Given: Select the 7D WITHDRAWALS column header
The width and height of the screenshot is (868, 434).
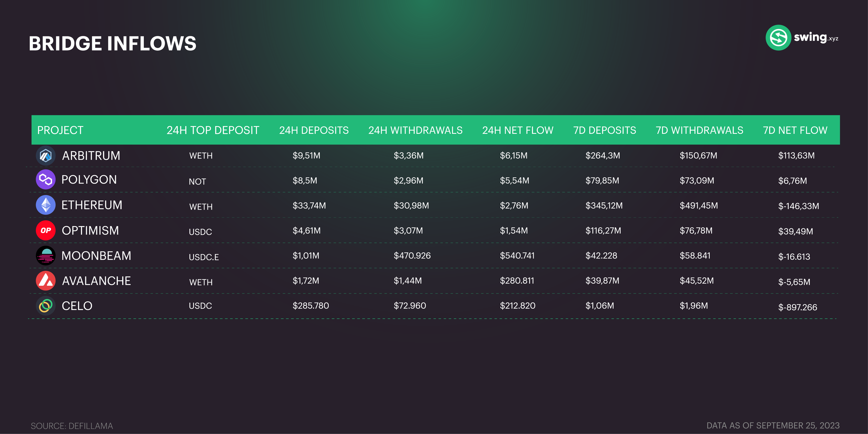Looking at the screenshot, I should click(x=700, y=130).
